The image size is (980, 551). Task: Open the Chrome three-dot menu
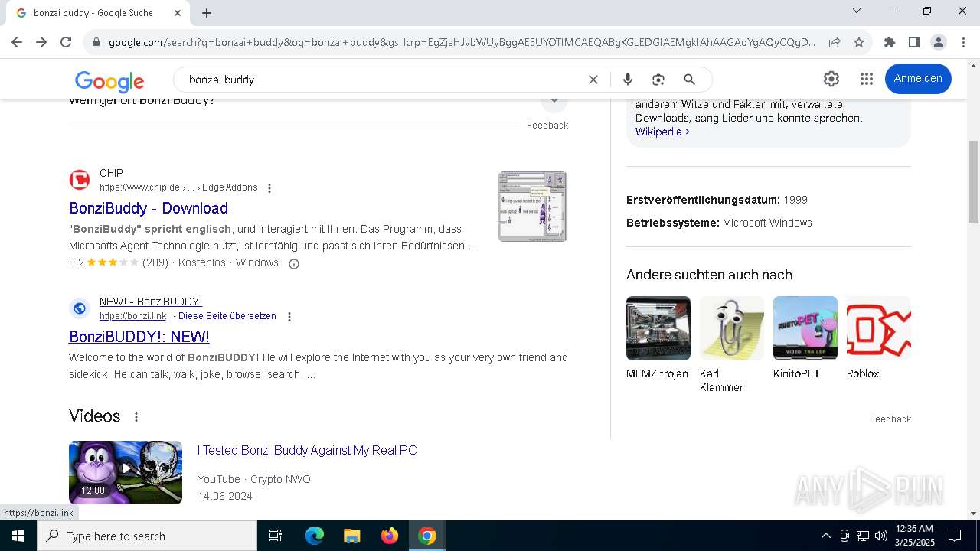coord(963,43)
